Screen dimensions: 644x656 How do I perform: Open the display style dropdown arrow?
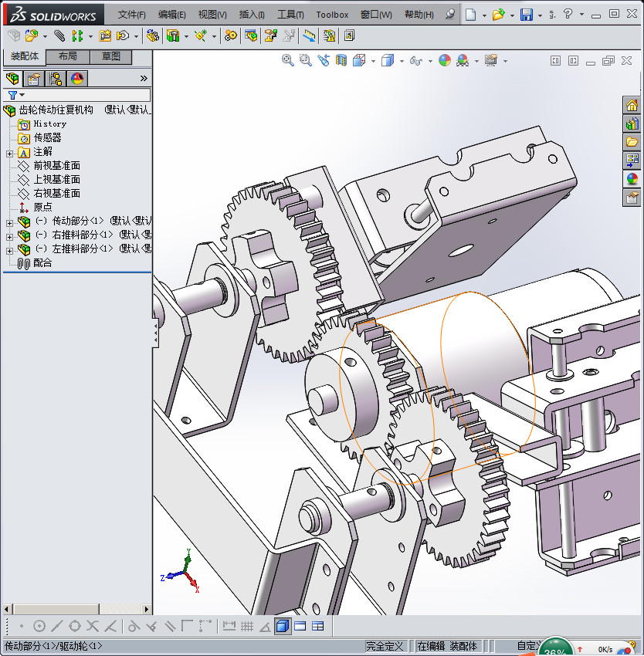[x=402, y=61]
